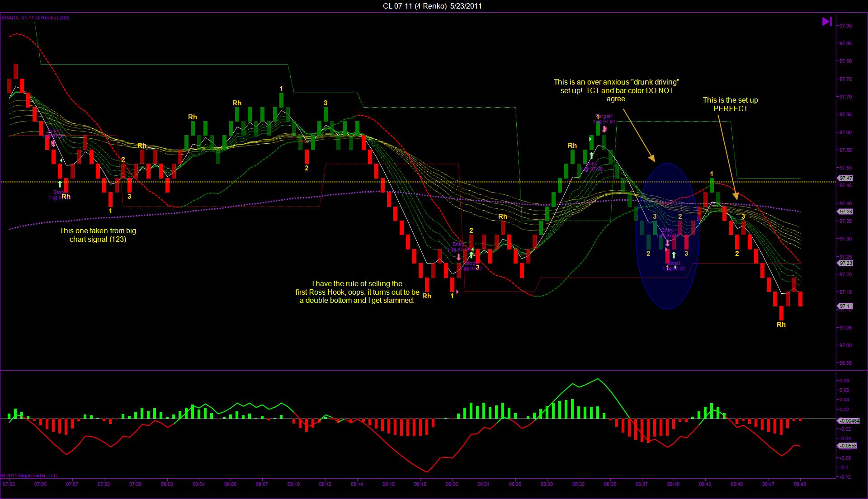Viewport: 868px width, 499px height.
Task: Click the 97.23 price marker on axis
Action: point(846,263)
